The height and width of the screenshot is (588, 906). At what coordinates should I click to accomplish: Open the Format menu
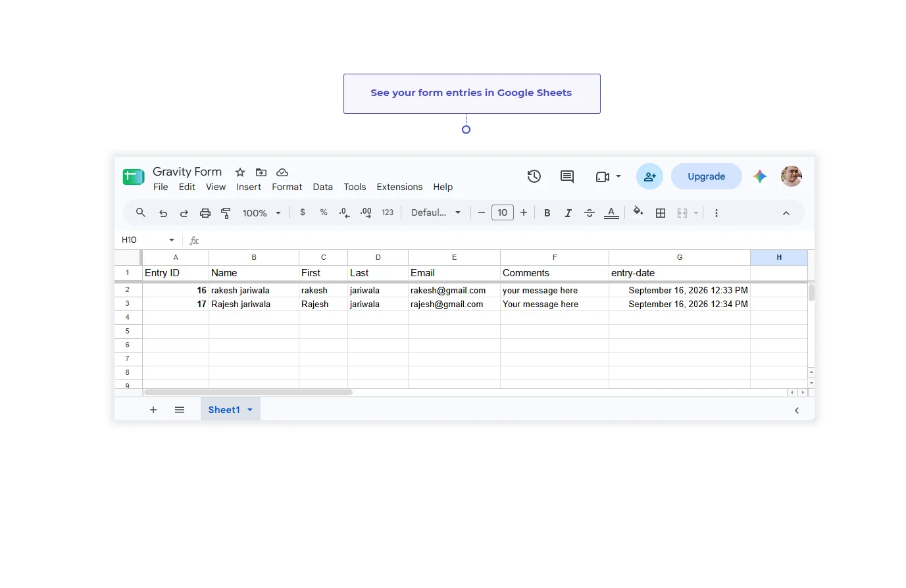(287, 187)
